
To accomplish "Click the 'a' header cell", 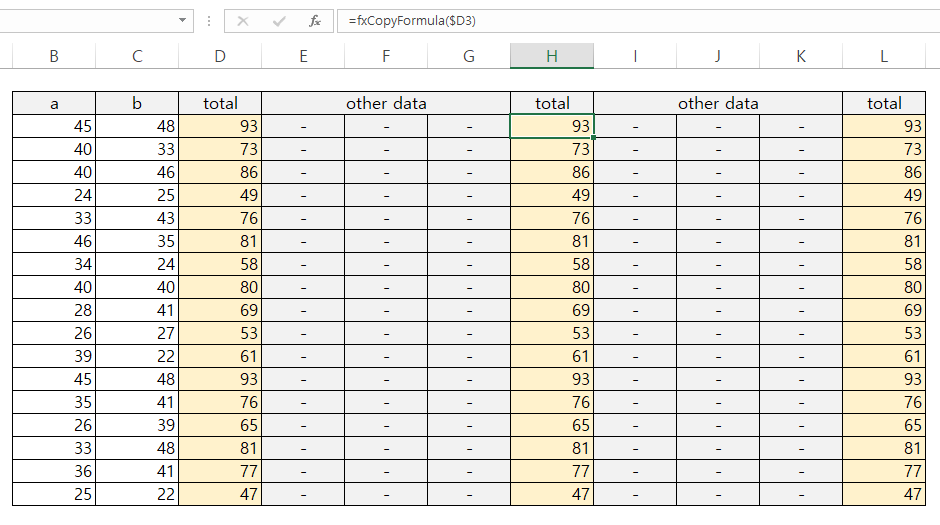I will click(x=54, y=103).
